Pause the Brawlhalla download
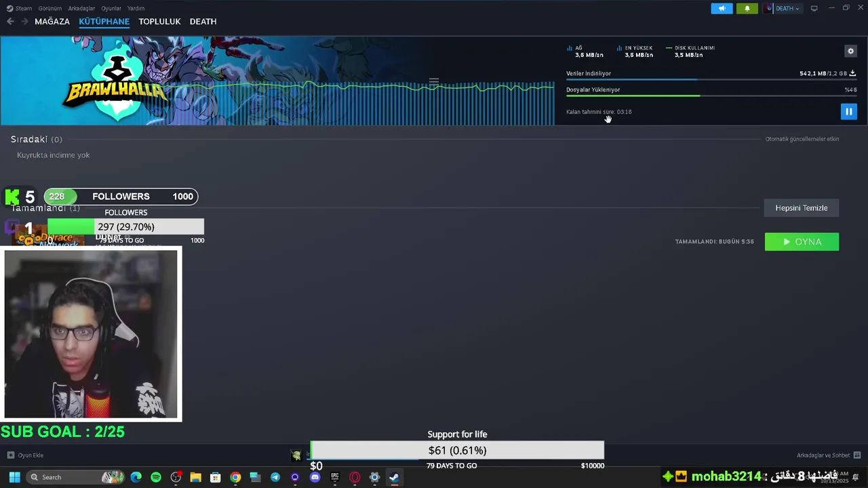Image resolution: width=868 pixels, height=488 pixels. (848, 111)
